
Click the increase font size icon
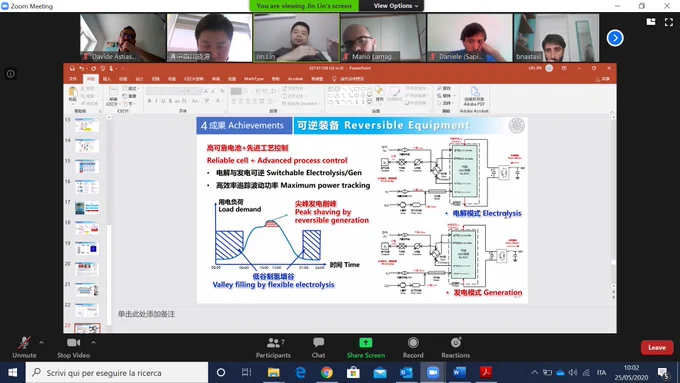[206, 91]
